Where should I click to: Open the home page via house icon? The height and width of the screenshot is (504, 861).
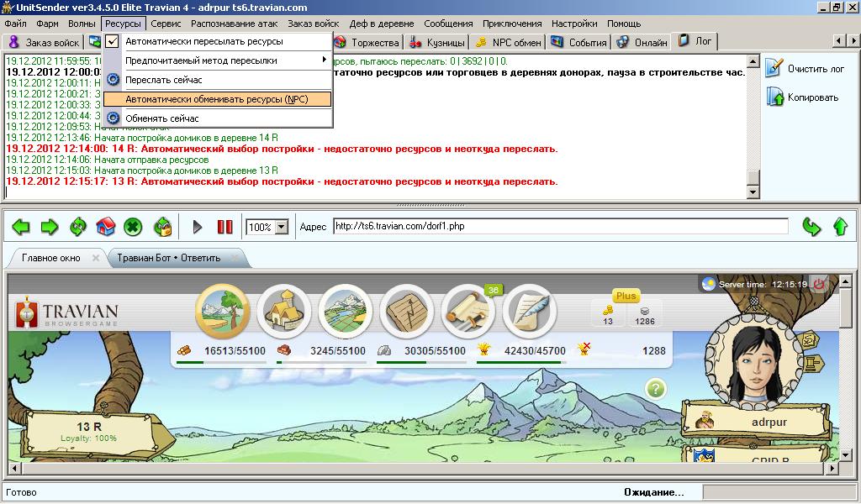(x=105, y=227)
